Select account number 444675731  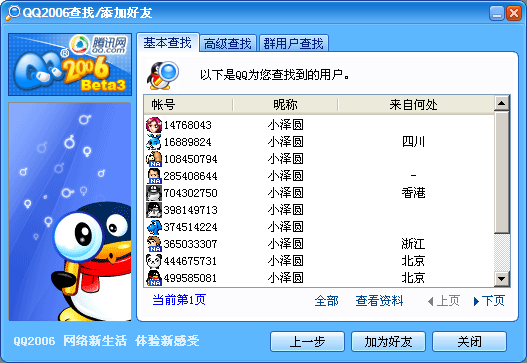tap(191, 261)
